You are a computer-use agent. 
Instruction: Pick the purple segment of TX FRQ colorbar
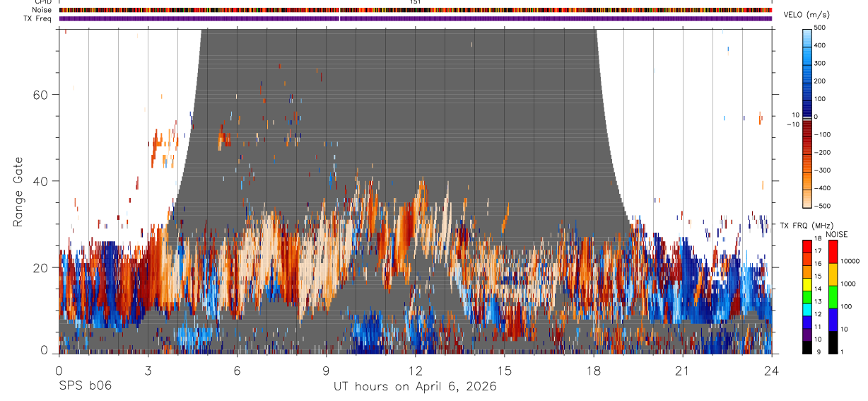click(x=807, y=335)
